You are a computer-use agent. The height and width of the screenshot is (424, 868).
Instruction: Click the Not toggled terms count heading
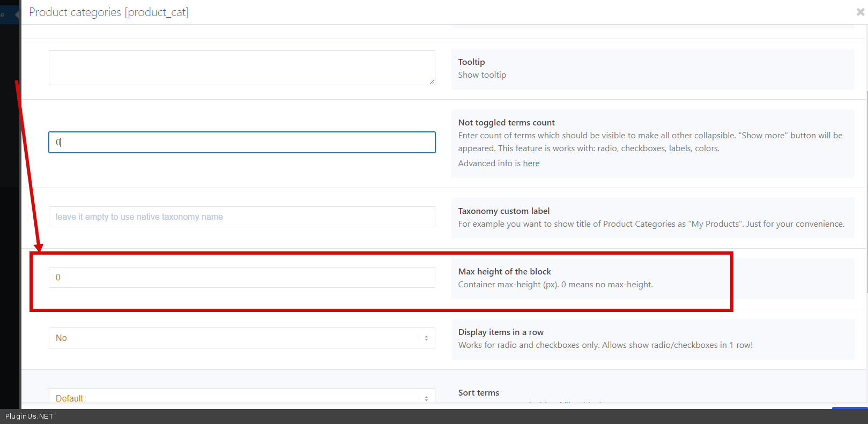point(506,123)
